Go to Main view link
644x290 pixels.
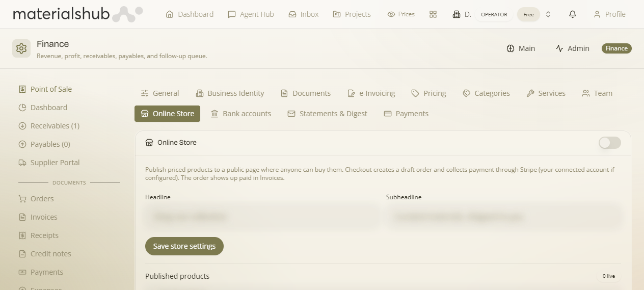click(521, 48)
